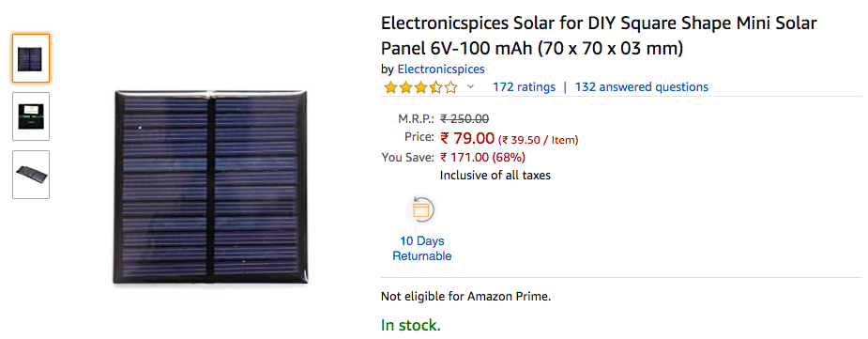Click the empty fifth rating star

[451, 87]
